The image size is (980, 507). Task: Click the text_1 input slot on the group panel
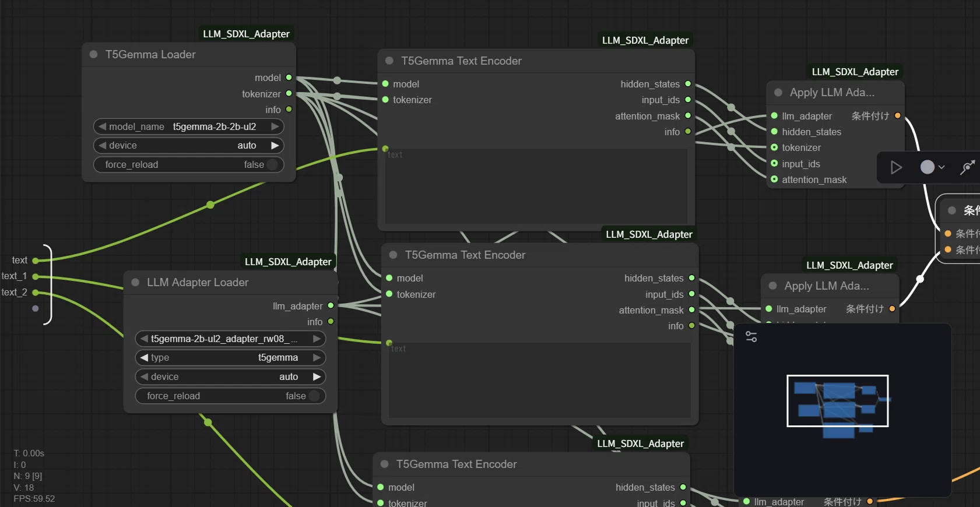(35, 276)
